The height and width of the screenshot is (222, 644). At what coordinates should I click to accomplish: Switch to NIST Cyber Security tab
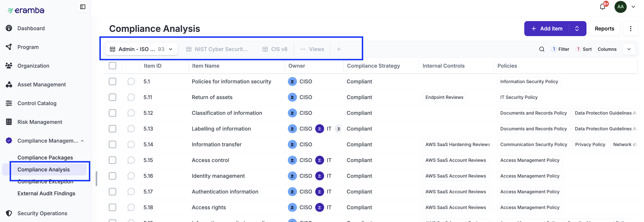tap(217, 49)
